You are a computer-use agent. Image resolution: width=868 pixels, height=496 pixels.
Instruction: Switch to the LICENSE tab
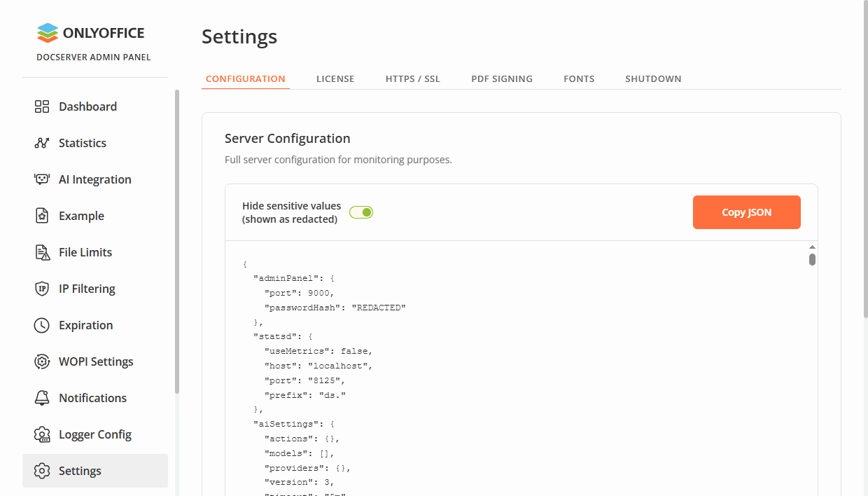pos(335,78)
